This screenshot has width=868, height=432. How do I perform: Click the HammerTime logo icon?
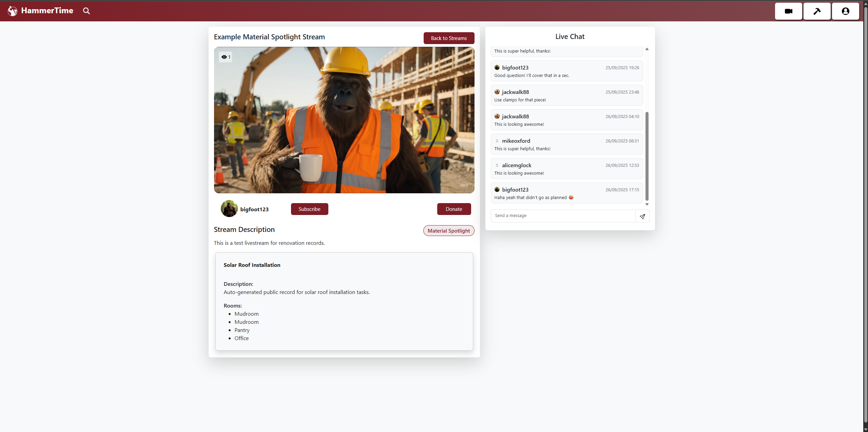coord(13,11)
